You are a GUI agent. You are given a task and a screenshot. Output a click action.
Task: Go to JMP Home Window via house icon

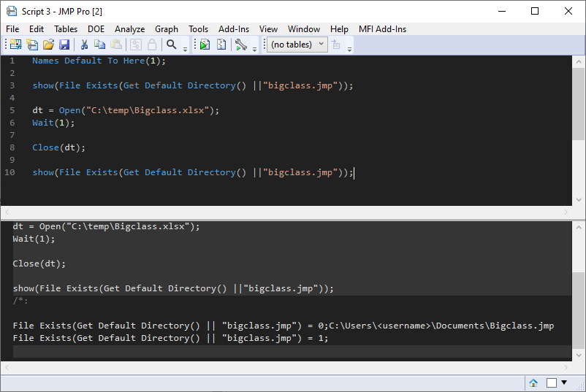coord(533,383)
